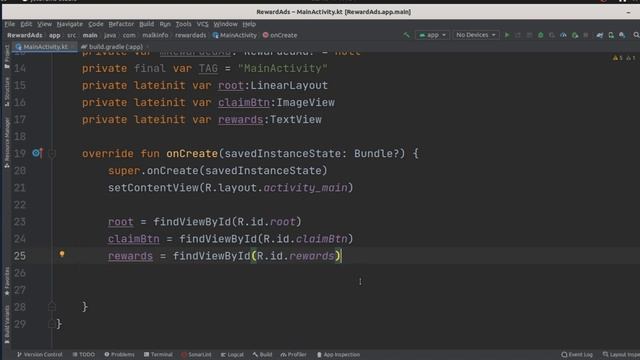The width and height of the screenshot is (640, 360).
Task: Open the File menu
Action: 9,24
